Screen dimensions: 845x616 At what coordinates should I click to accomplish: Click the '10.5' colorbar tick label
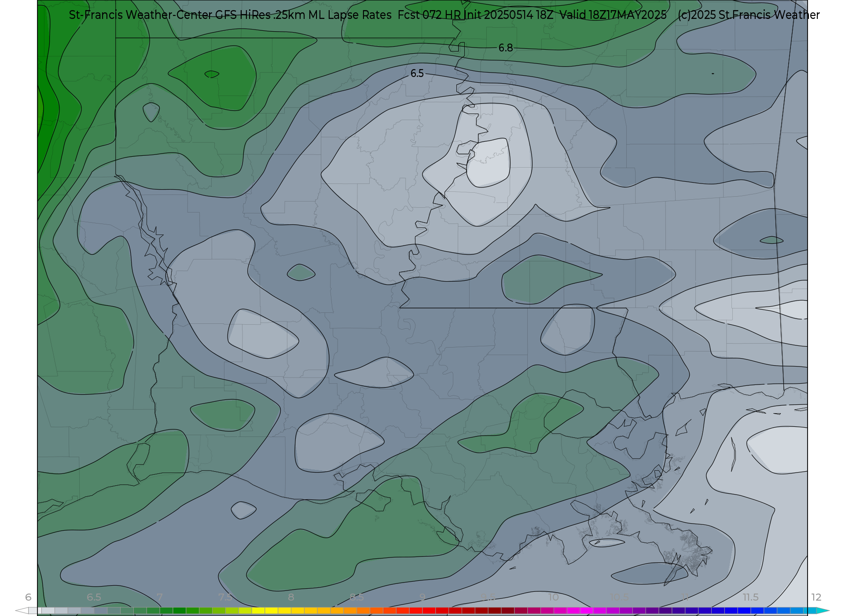click(619, 597)
